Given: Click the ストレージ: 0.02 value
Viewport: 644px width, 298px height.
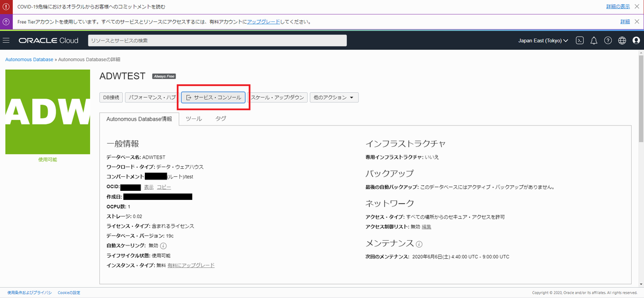Looking at the screenshot, I should (x=124, y=217).
